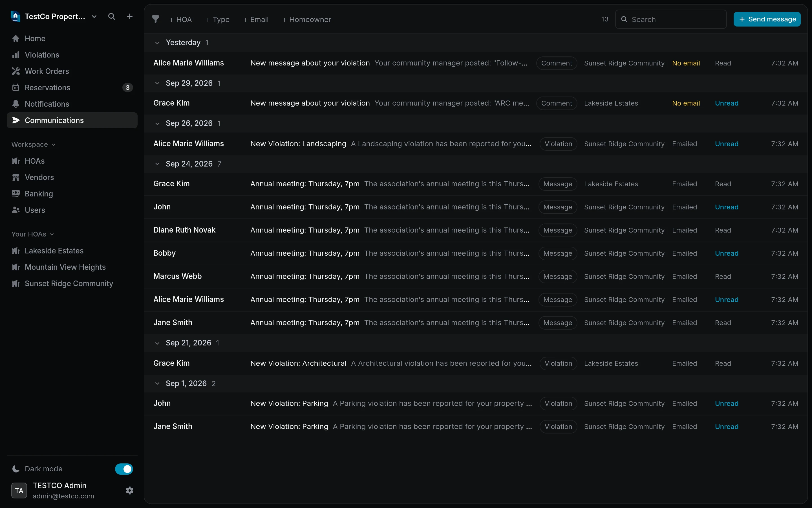This screenshot has width=812, height=508.
Task: Open the sidebar search magnifier icon
Action: point(112,16)
